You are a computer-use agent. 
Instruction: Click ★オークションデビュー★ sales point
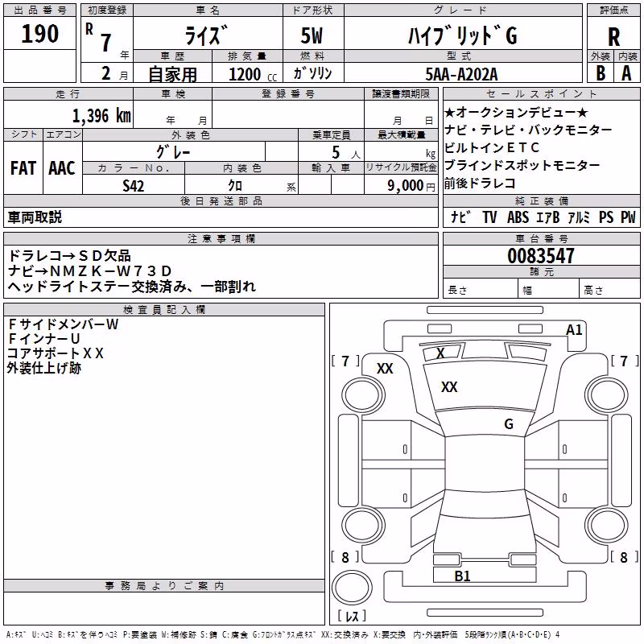516,112
